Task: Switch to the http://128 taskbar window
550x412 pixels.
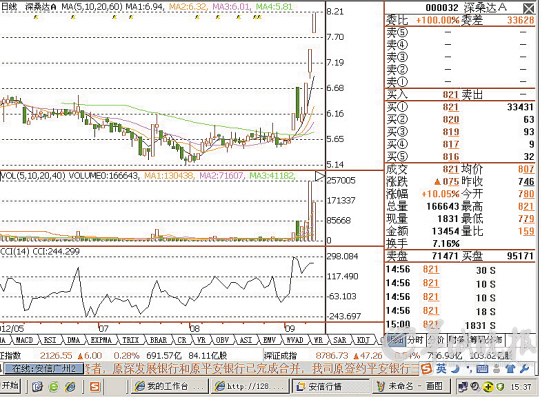Action: [250, 386]
